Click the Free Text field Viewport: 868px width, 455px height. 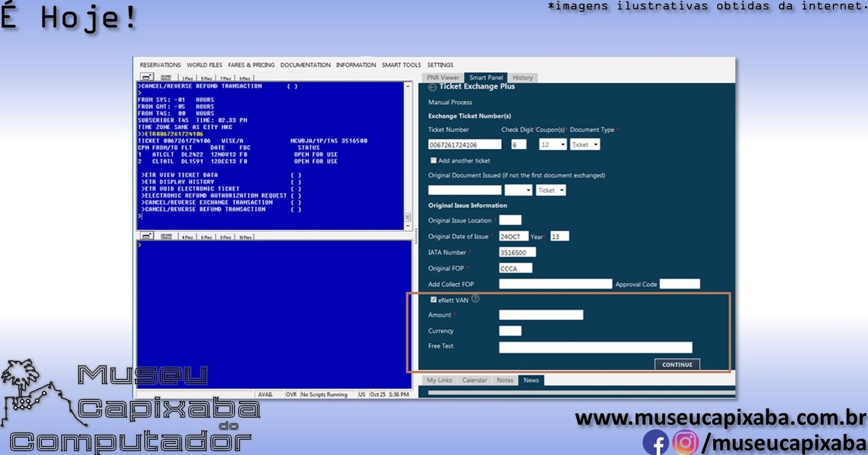point(596,347)
